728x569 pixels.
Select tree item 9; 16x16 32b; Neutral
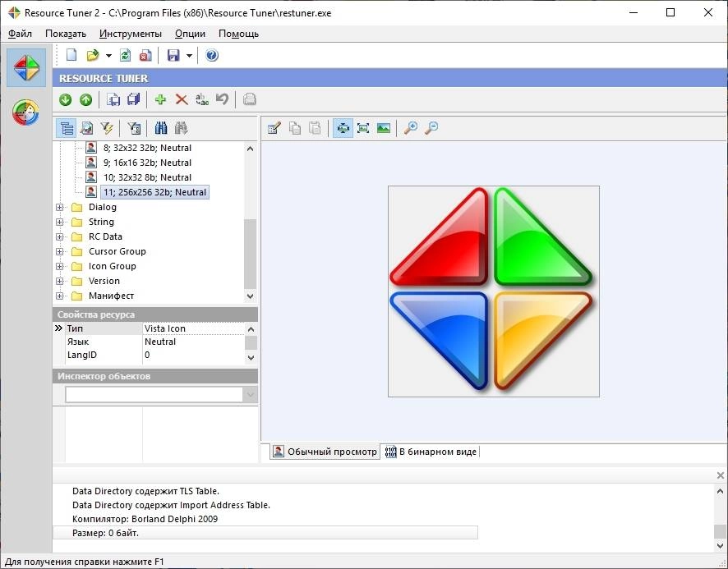(147, 163)
